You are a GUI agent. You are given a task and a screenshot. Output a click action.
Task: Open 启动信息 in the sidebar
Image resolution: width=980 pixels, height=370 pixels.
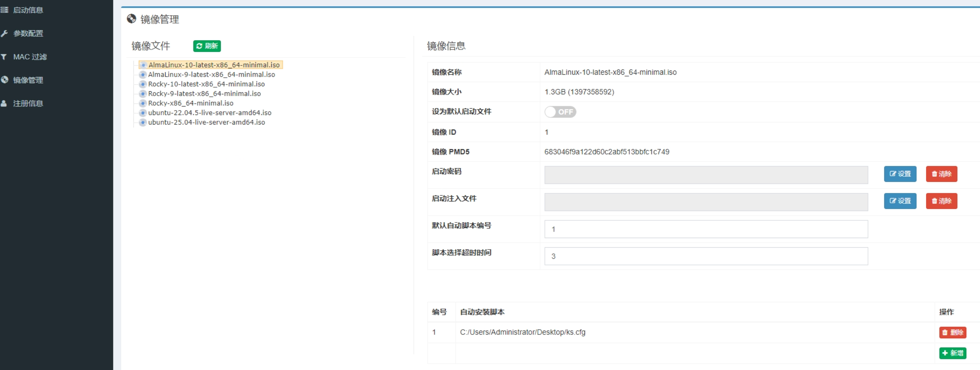point(28,10)
